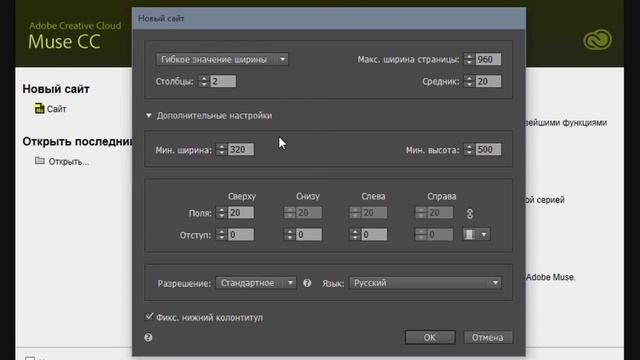The width and height of the screenshot is (640, 360).
Task: Click the Отступ Слева stepper arrows
Action: [x=355, y=235]
